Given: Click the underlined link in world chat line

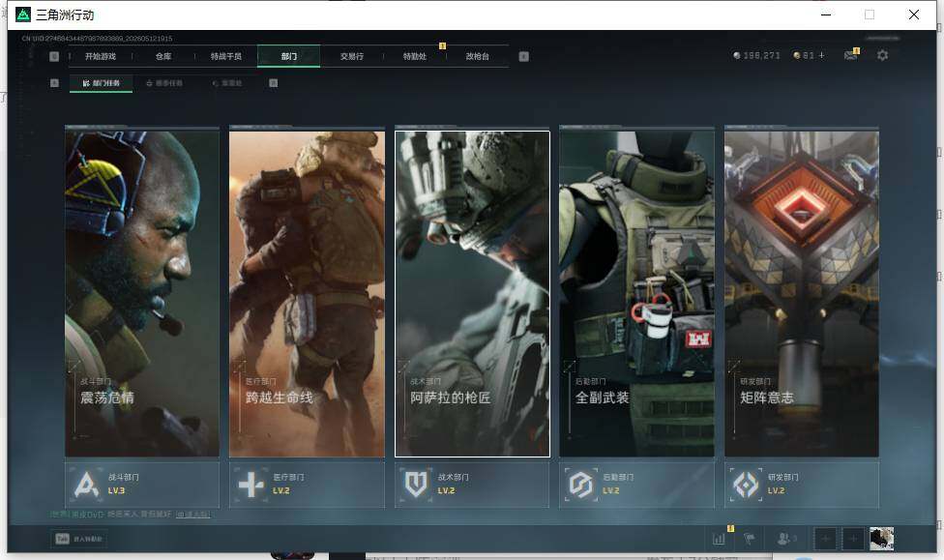Looking at the screenshot, I should point(192,515).
